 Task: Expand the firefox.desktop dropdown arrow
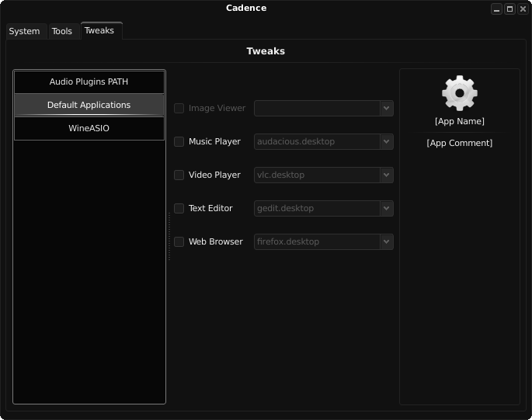coord(387,241)
